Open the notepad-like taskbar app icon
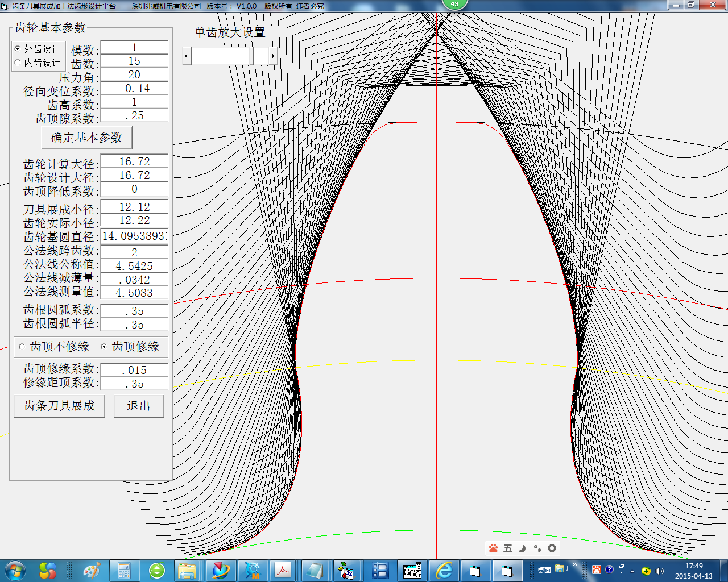 (315, 570)
